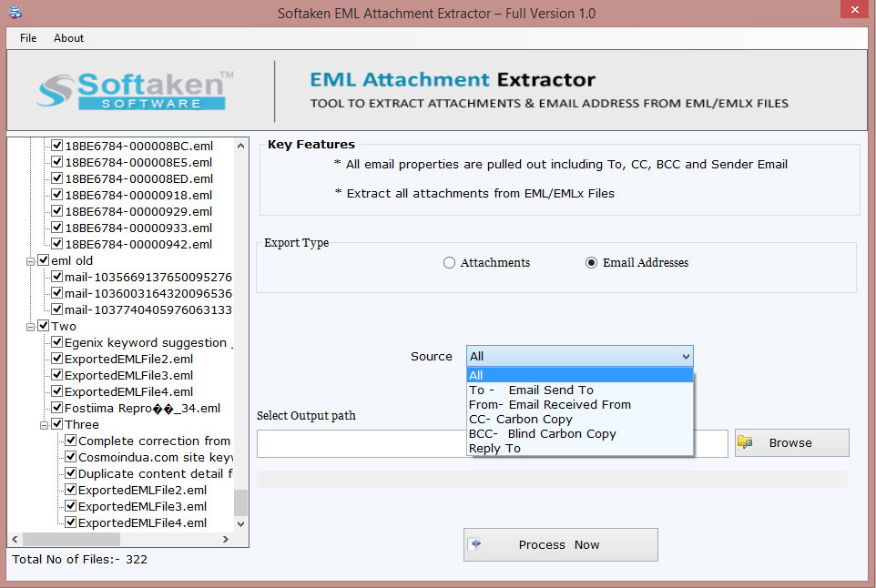
Task: Pick 'BCC- Blind Carbon Copy' from list
Action: click(x=542, y=433)
